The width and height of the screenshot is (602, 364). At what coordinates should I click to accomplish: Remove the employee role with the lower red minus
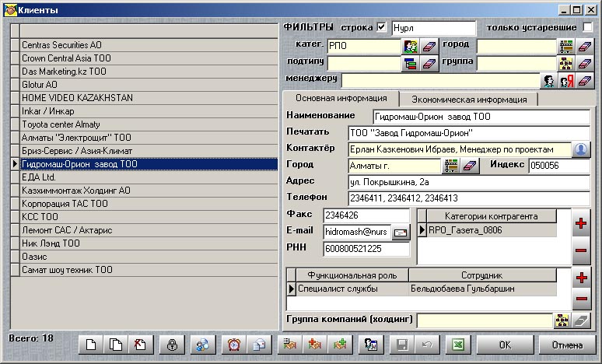580,299
